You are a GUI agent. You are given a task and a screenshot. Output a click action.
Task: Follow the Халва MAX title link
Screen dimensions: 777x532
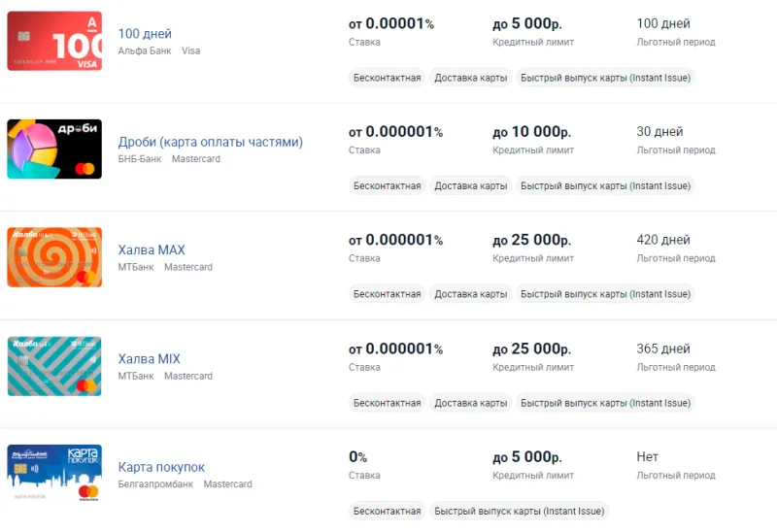[x=152, y=250]
